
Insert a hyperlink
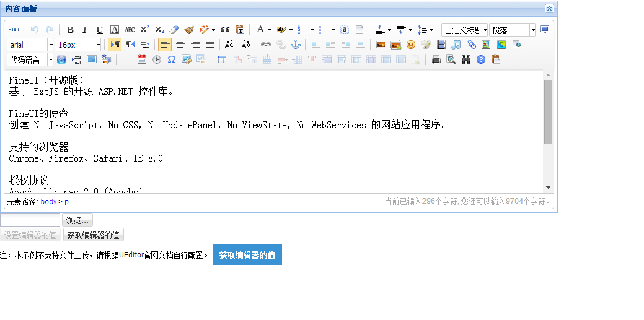[266, 45]
